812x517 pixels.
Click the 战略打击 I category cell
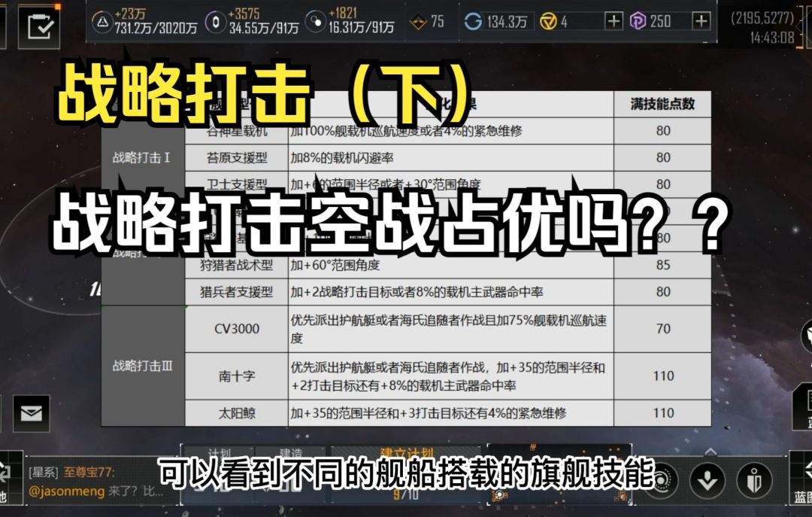point(142,157)
